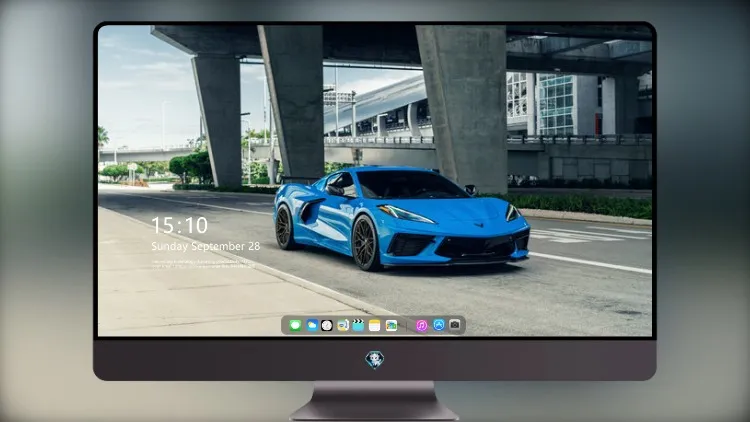Open the clapperboard video app in dock
750x422 pixels.
[x=358, y=325]
